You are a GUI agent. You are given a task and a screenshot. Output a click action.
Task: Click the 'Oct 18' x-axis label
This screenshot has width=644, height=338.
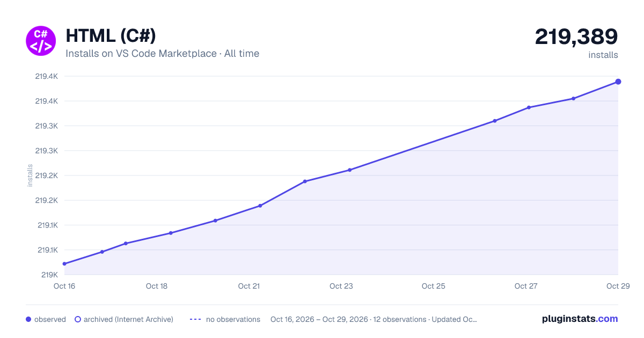click(157, 286)
